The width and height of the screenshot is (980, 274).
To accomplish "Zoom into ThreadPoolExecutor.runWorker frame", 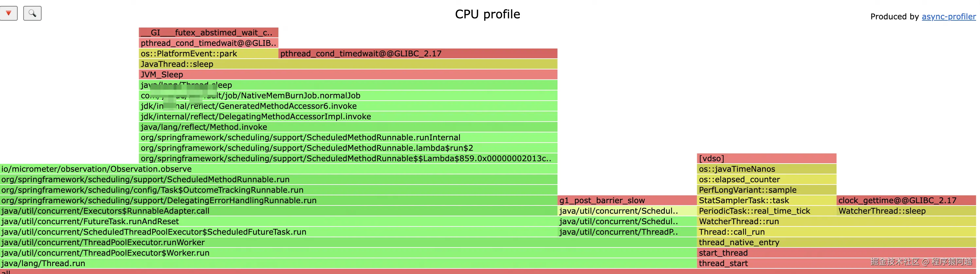I will tap(348, 242).
